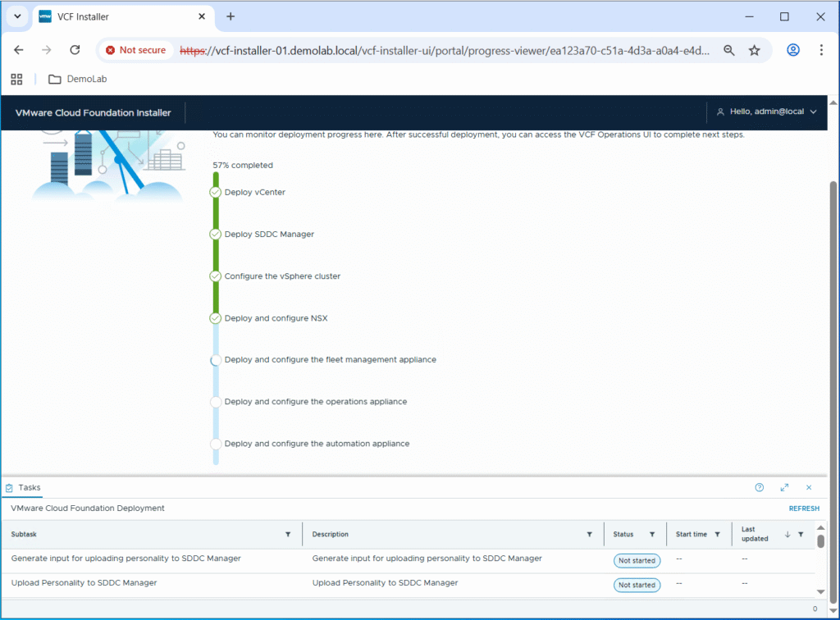The width and height of the screenshot is (840, 620).
Task: Filter the Status column
Action: pyautogui.click(x=652, y=535)
